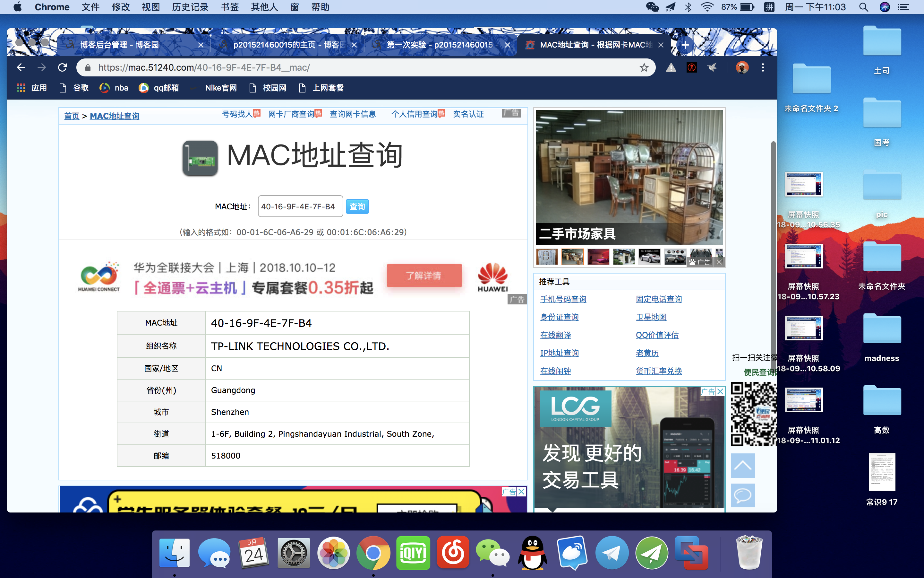Click the red extension icon in toolbar
924x578 pixels.
click(x=691, y=68)
